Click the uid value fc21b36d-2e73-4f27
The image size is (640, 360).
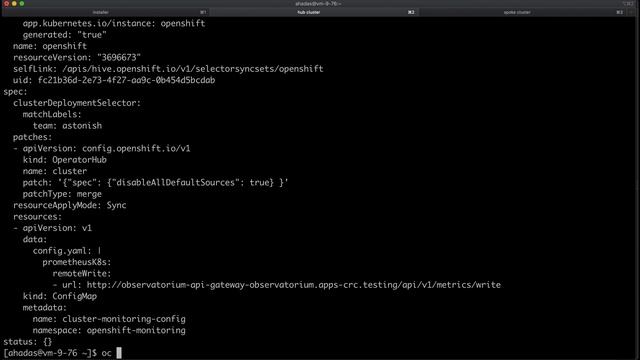[126, 80]
